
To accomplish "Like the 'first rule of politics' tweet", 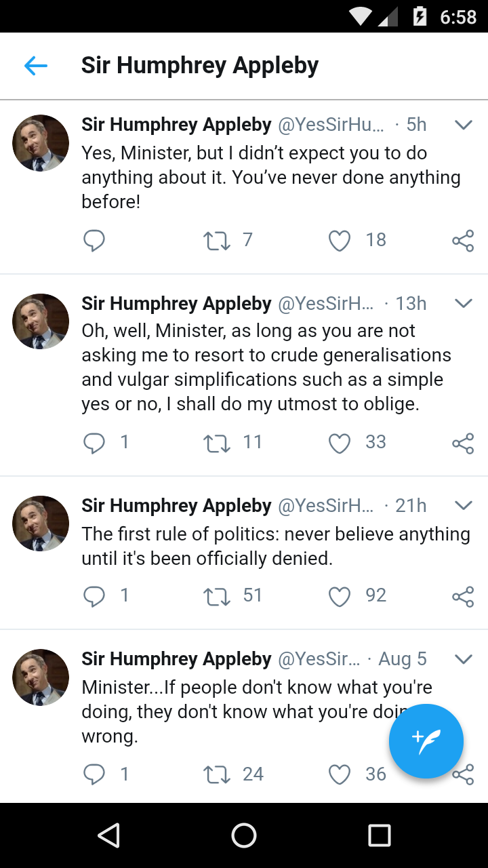I will click(x=340, y=596).
